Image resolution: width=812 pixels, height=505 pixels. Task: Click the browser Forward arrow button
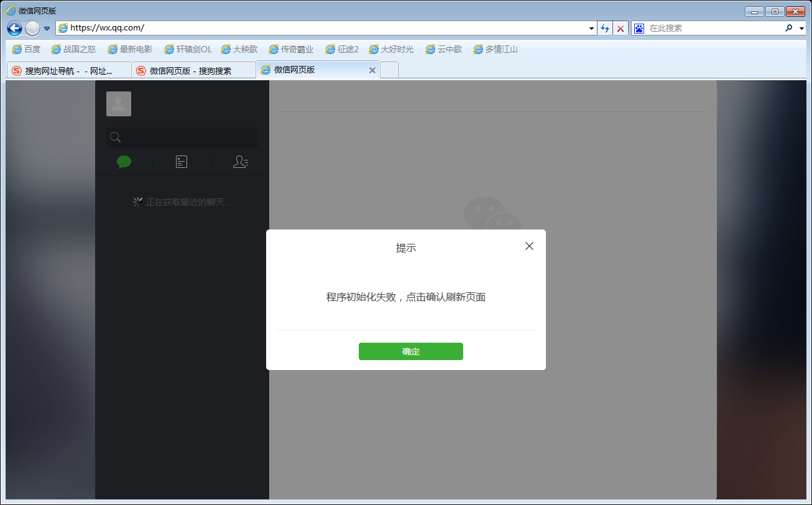coord(32,28)
